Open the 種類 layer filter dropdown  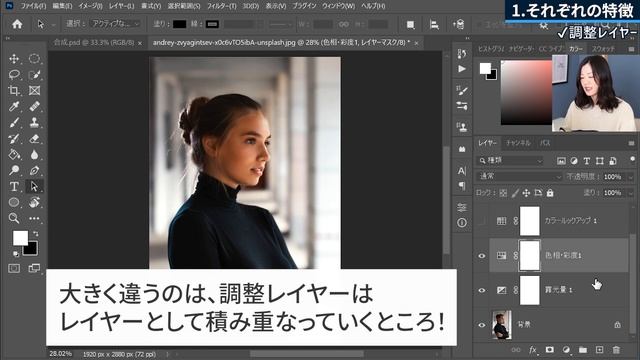(511, 160)
